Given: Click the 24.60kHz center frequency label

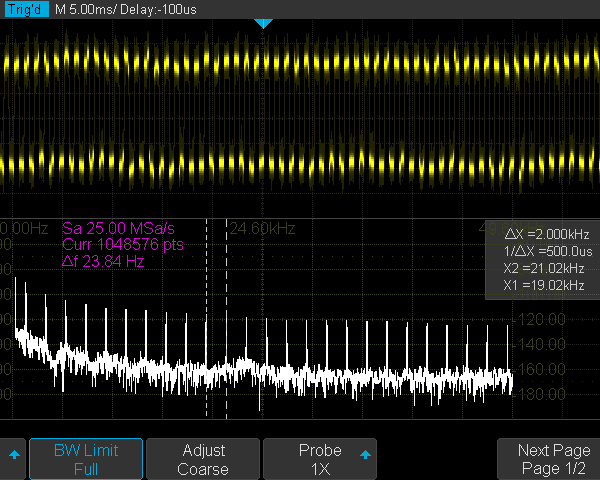Looking at the screenshot, I should click(x=264, y=228).
